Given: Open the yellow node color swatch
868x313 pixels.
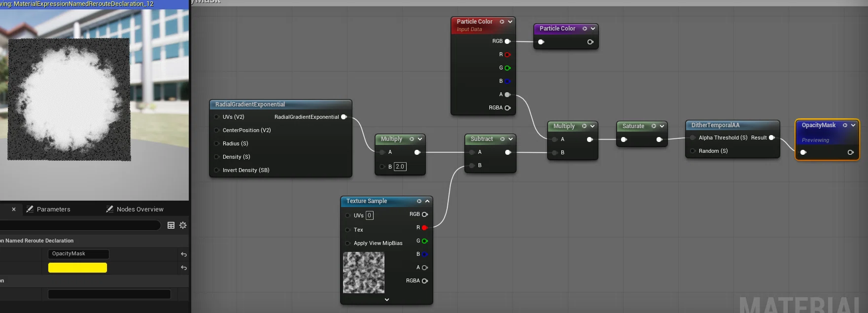Looking at the screenshot, I should click(77, 268).
